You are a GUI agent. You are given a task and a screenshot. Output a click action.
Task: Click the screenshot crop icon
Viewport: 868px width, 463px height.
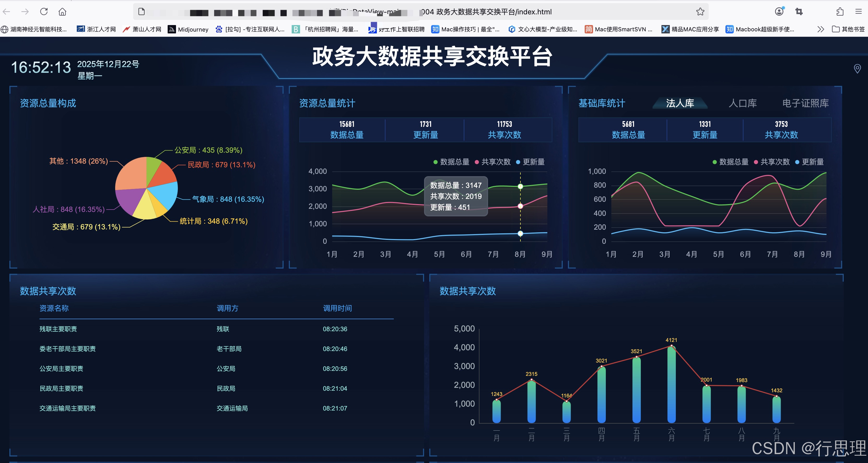[799, 12]
